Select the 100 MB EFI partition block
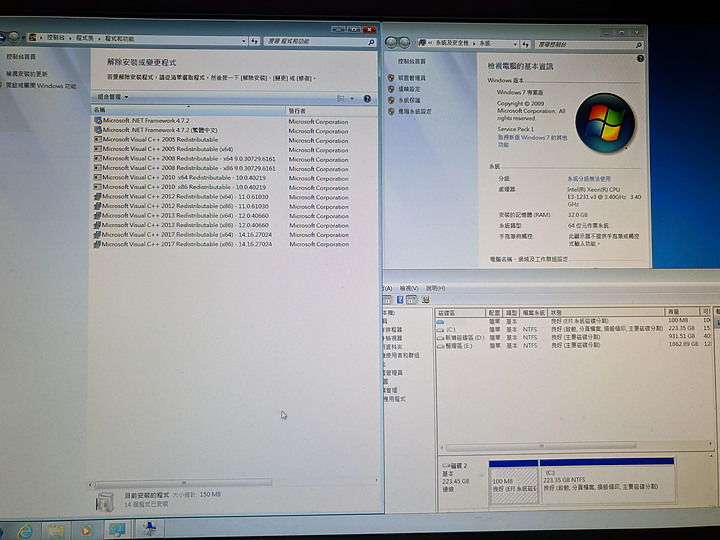This screenshot has height=540, width=720. [x=514, y=481]
